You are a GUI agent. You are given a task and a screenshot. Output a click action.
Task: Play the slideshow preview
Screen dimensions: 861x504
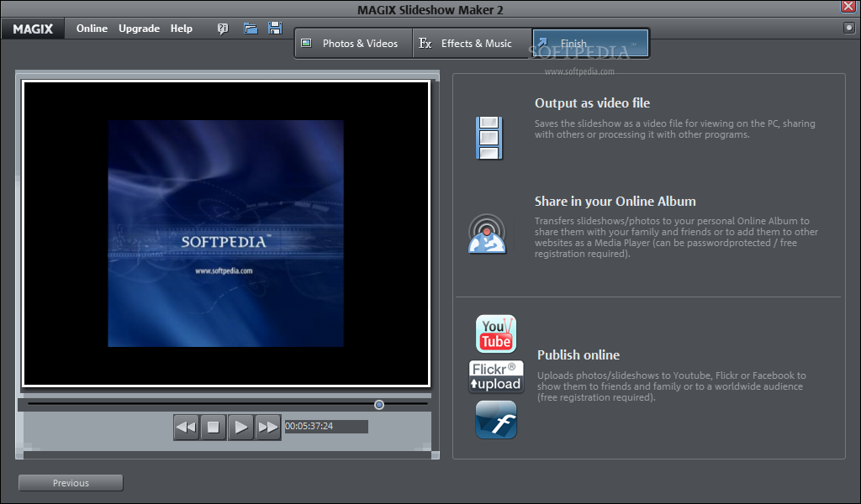240,427
